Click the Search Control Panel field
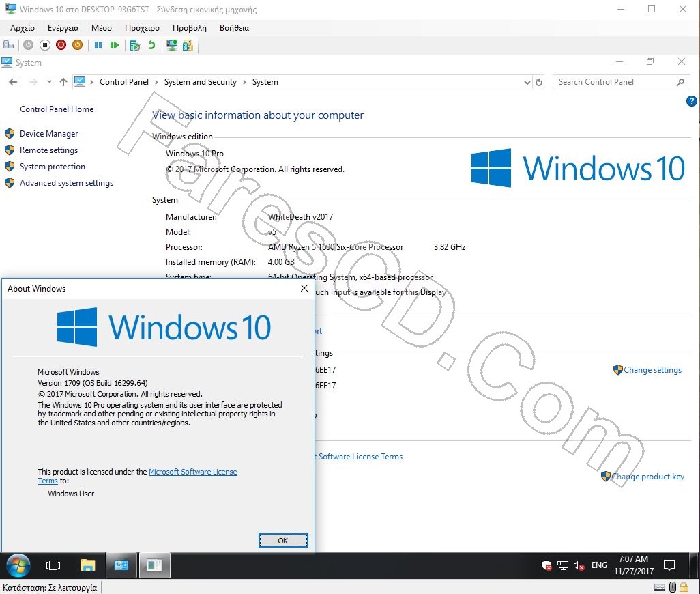This screenshot has height=594, width=700. tap(621, 82)
